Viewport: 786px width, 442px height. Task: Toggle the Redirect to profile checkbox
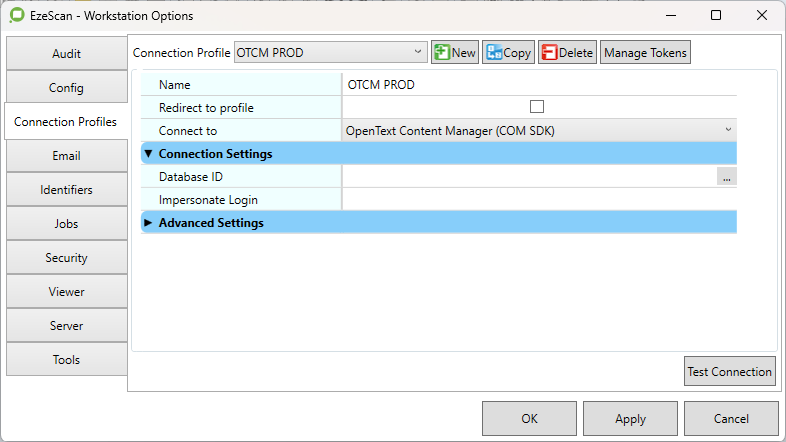pos(537,107)
